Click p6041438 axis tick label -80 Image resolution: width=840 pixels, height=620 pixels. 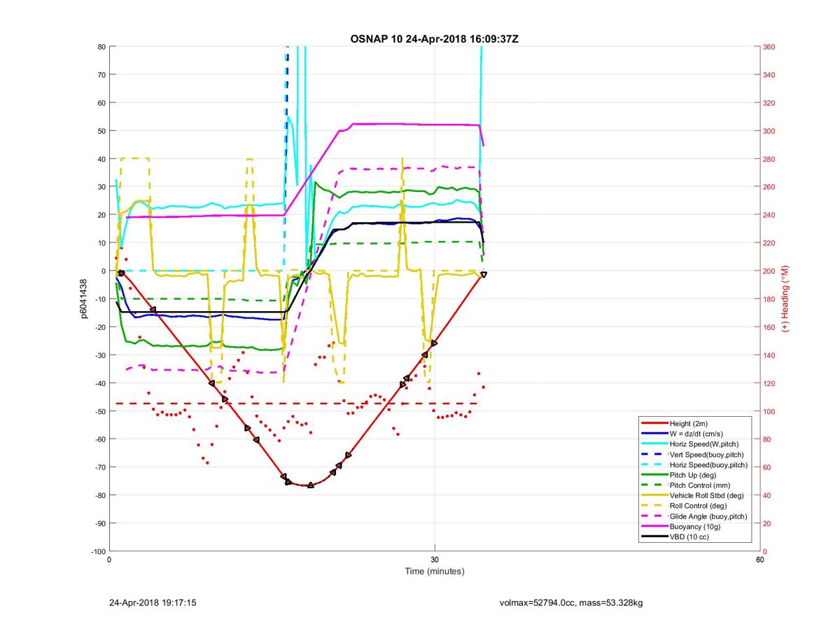[100, 495]
